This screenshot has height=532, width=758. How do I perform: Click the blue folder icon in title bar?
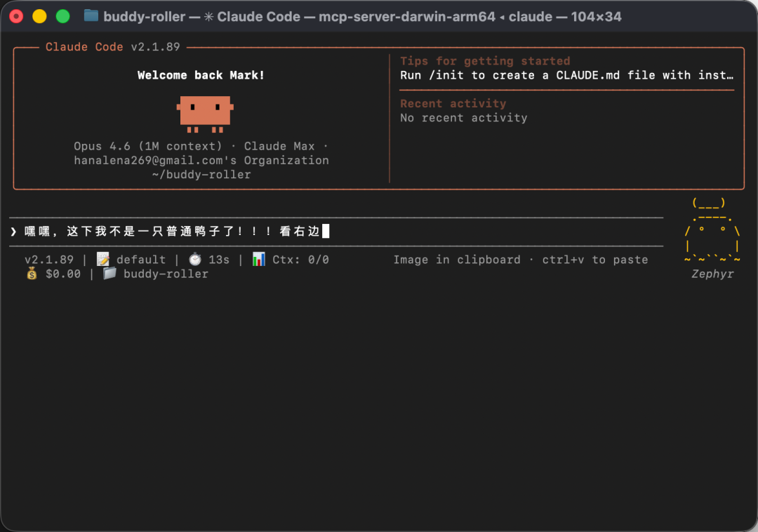coord(91,15)
